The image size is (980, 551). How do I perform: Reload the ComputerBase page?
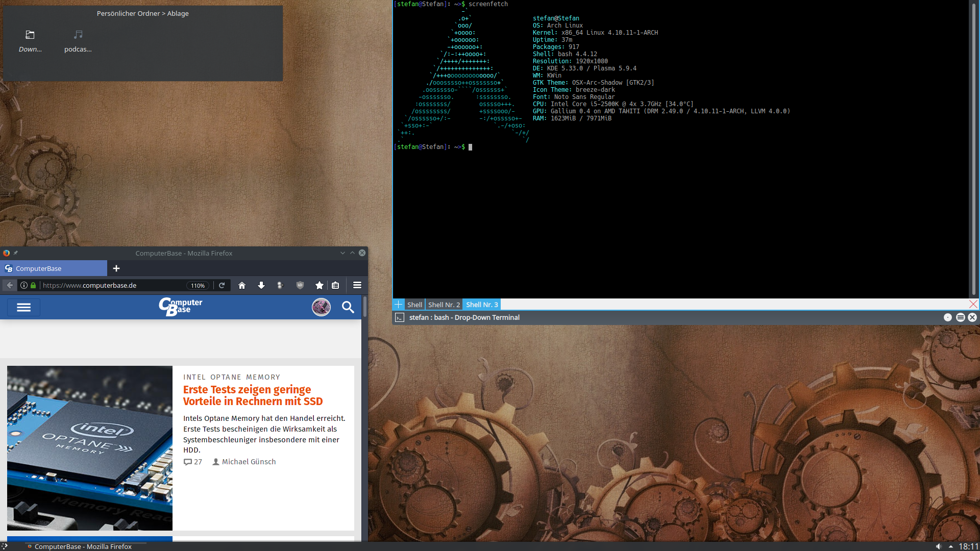coord(222,285)
